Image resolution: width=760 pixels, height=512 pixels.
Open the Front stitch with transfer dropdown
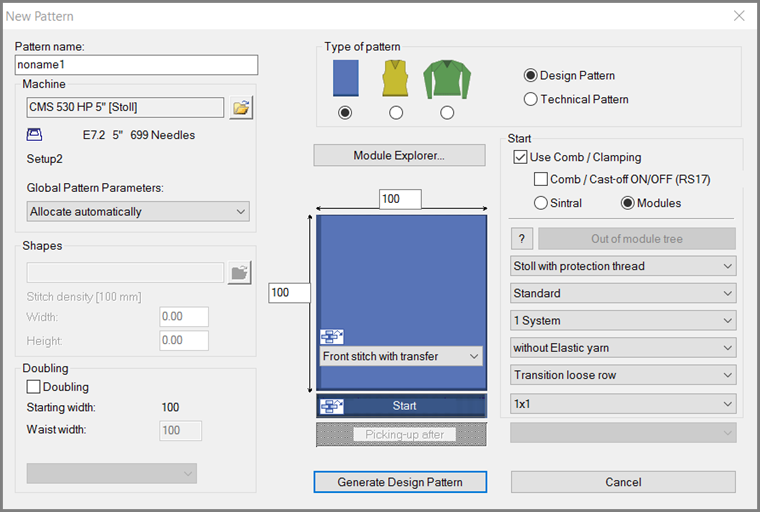[401, 356]
